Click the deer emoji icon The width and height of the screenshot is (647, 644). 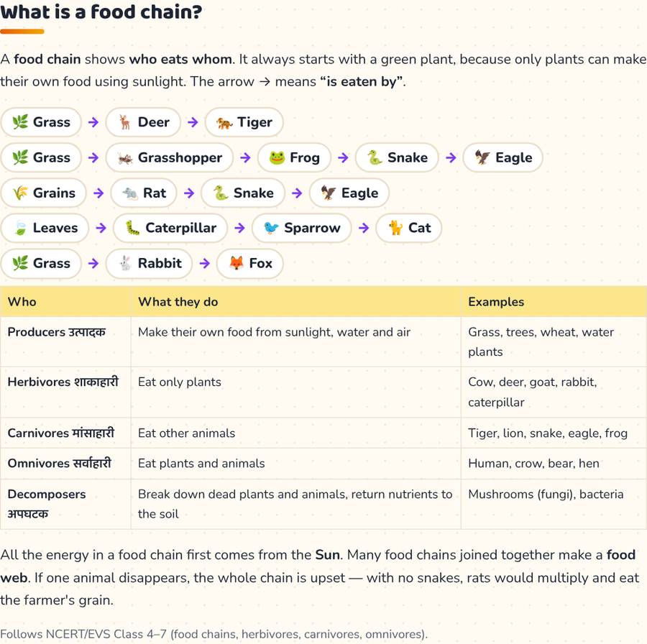coord(124,122)
